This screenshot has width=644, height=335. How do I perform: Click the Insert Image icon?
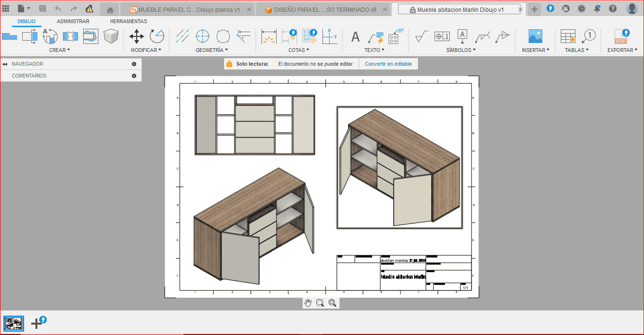tap(535, 36)
